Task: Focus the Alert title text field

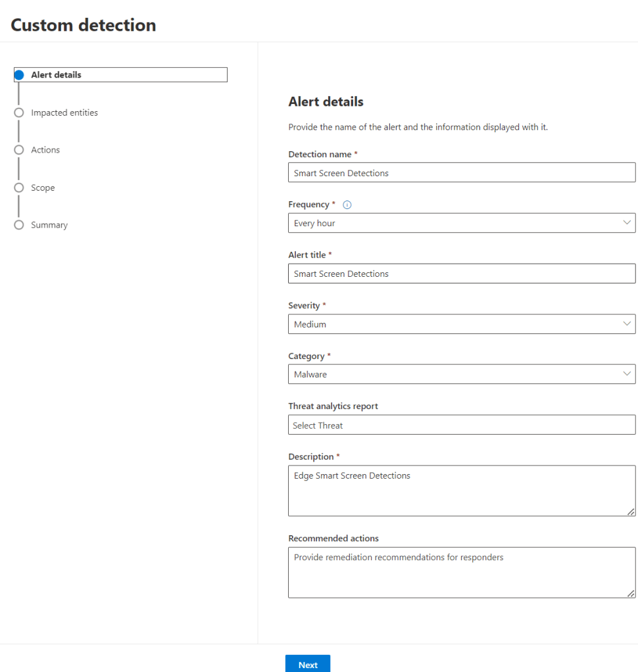Action: coord(461,274)
